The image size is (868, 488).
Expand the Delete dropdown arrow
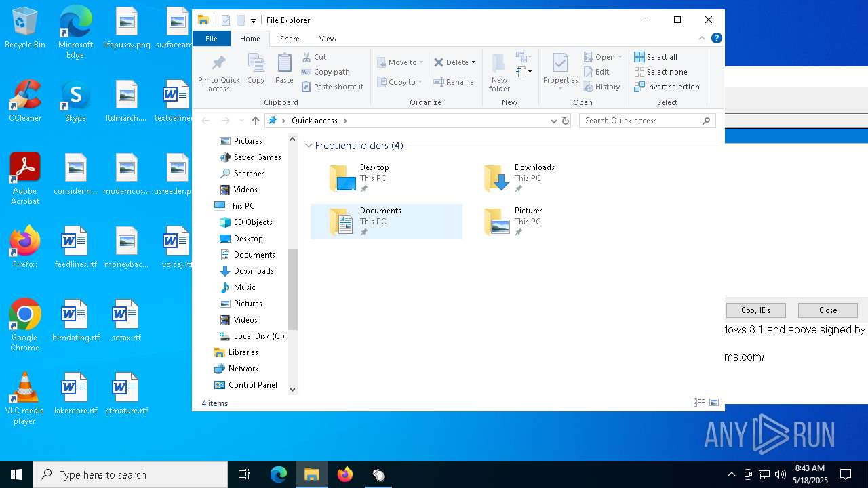coord(473,62)
